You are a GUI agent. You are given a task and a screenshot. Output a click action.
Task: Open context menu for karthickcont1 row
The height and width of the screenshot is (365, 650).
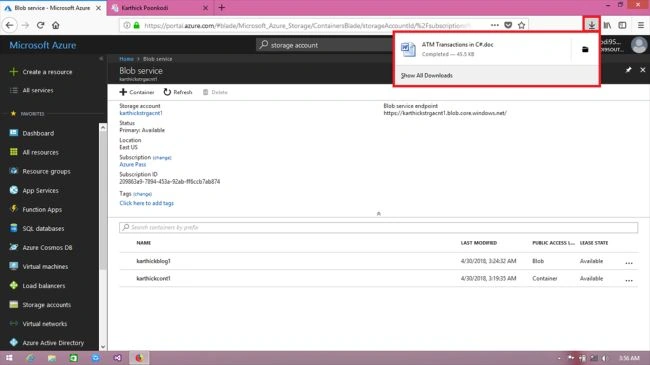point(629,280)
